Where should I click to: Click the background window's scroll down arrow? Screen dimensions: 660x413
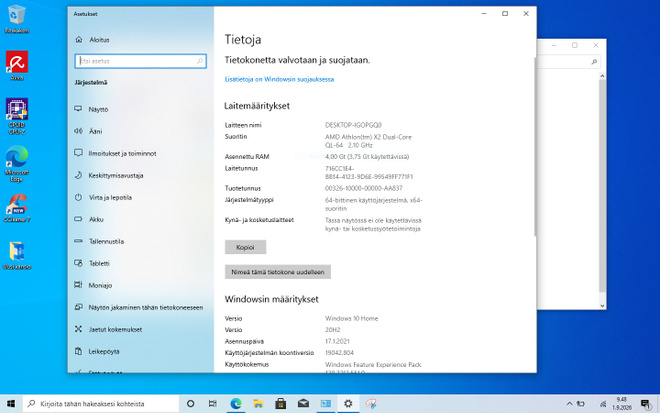[x=602, y=306]
